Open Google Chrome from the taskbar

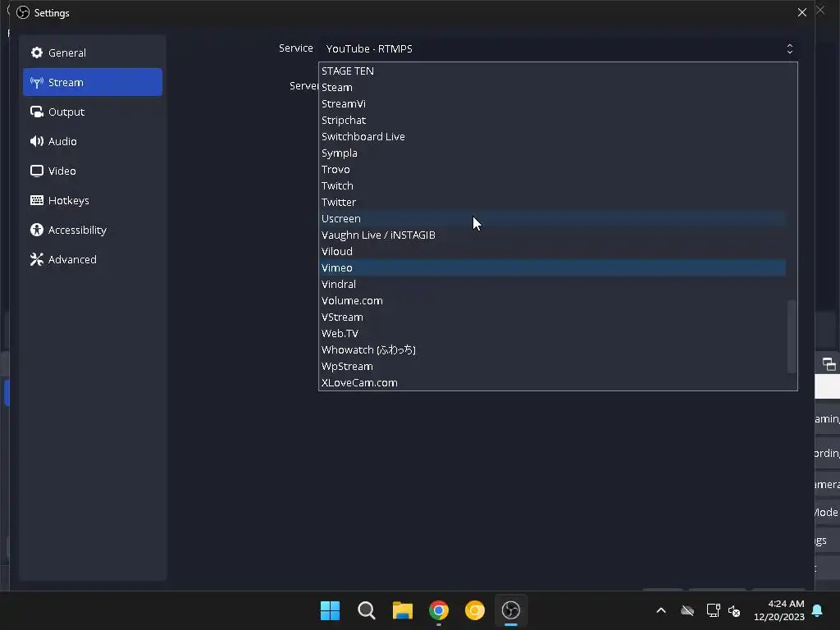(x=439, y=610)
